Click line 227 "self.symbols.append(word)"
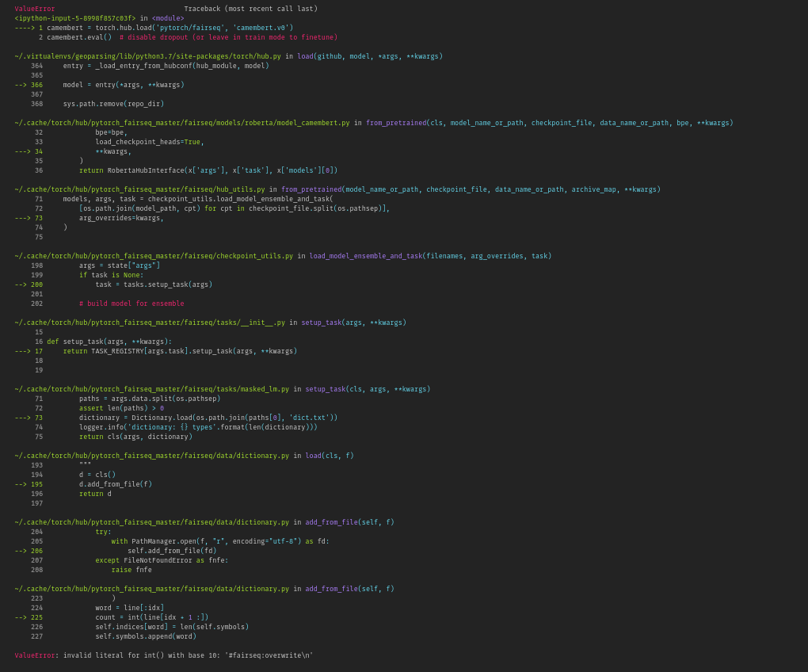This screenshot has width=808, height=672. point(146,636)
